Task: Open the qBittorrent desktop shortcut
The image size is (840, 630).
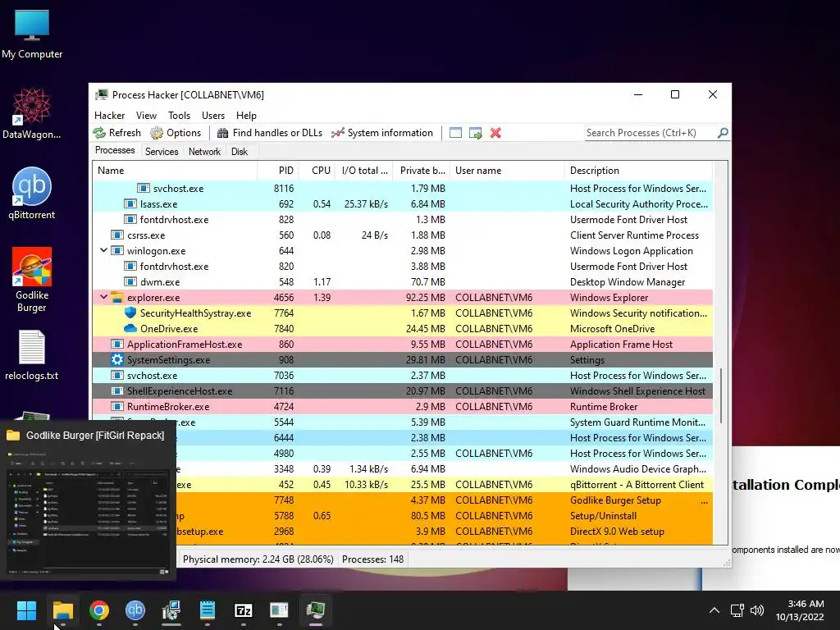Action: tap(32, 194)
